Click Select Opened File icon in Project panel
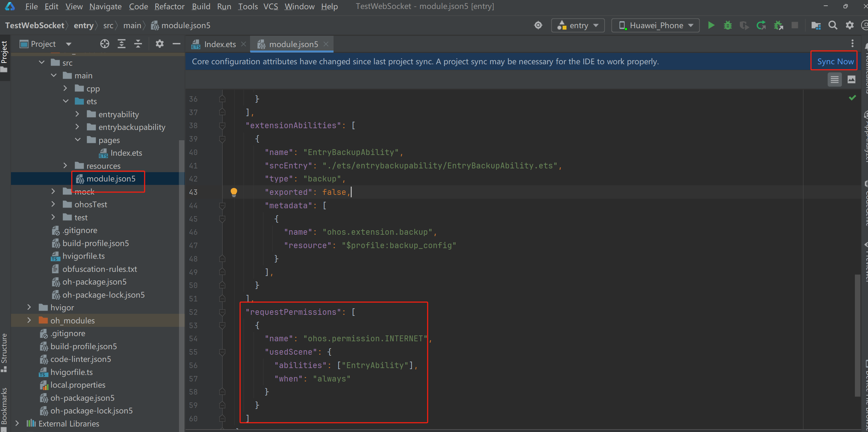This screenshot has height=432, width=868. (x=104, y=44)
